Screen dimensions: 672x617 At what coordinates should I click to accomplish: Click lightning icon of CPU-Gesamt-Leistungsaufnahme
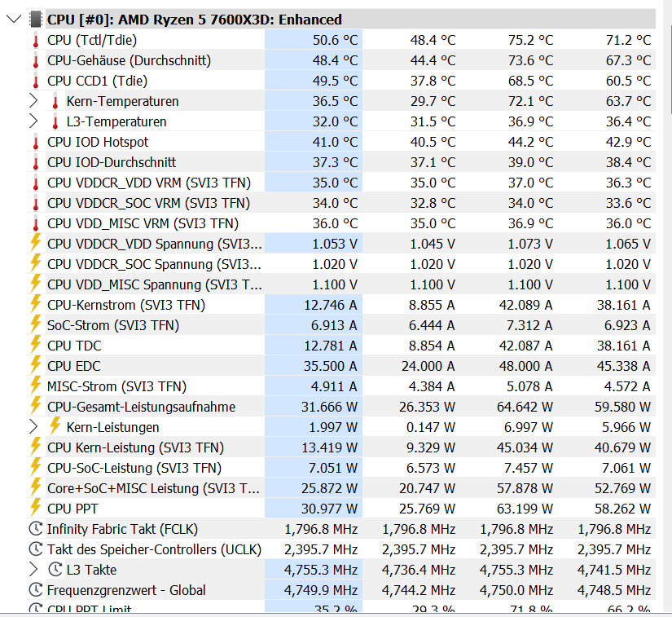coord(36,406)
